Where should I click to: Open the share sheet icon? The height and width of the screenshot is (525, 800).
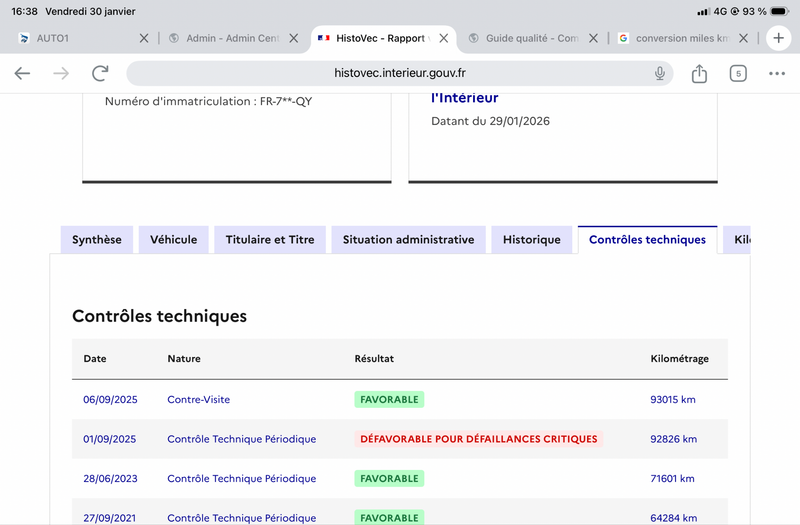pyautogui.click(x=699, y=73)
